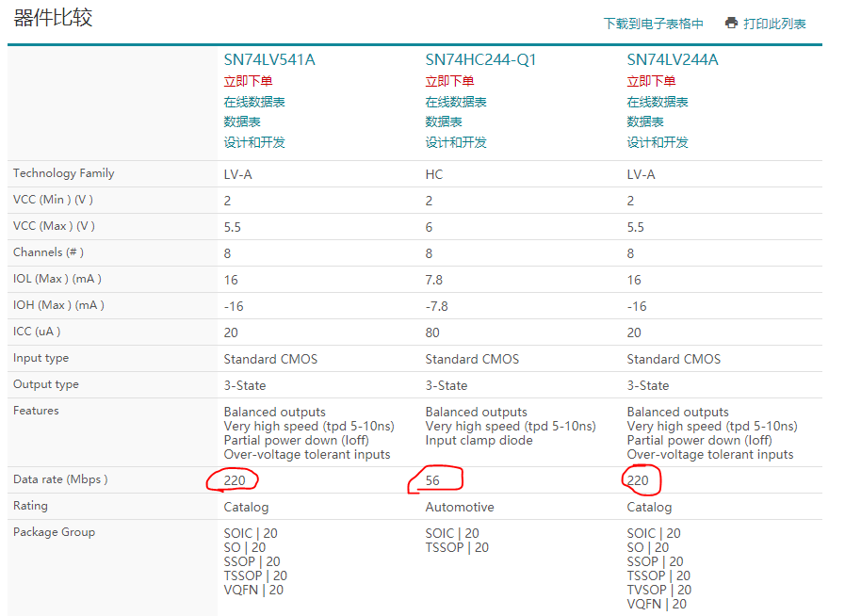Select VCC Max value 6 for SN74HC244-Q1
861x616 pixels.
pos(429,227)
